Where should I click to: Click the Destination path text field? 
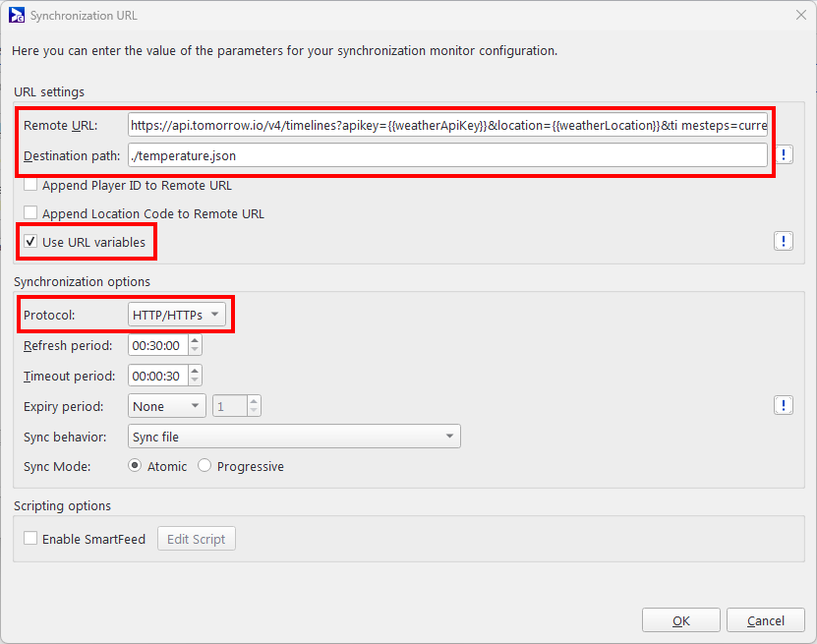click(447, 155)
